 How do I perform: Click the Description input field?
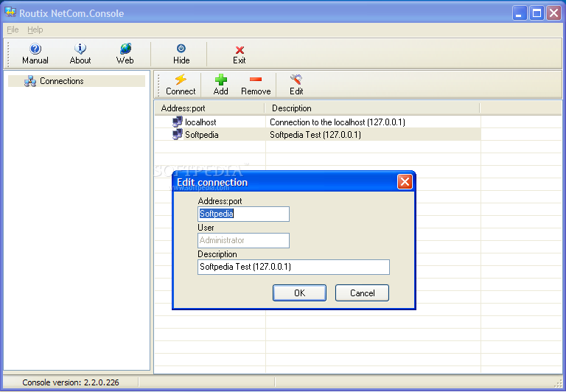point(293,267)
